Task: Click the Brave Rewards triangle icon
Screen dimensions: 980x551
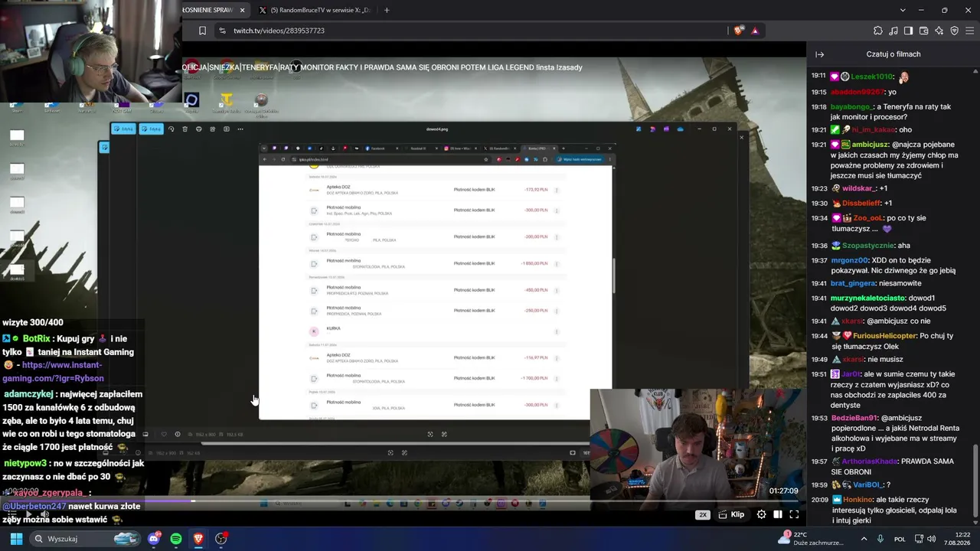Action: point(755,31)
